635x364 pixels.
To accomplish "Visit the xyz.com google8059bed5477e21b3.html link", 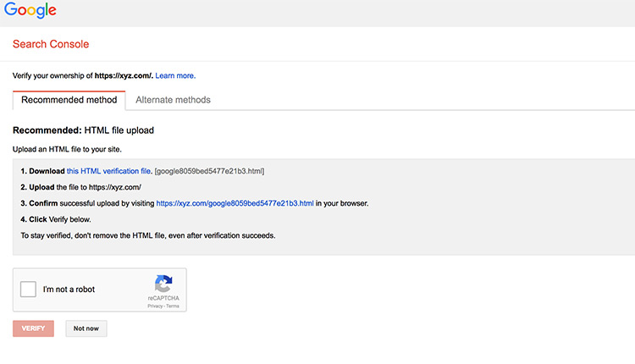I will [235, 203].
